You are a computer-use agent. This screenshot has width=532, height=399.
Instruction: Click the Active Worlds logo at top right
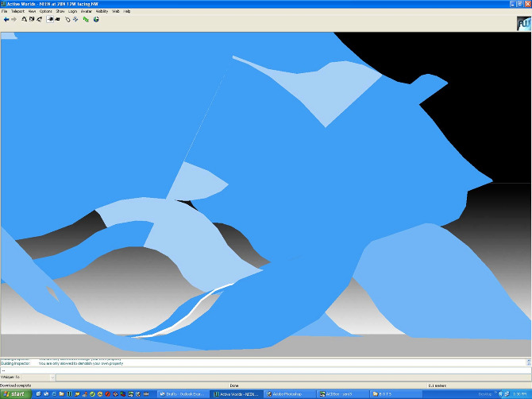click(522, 23)
